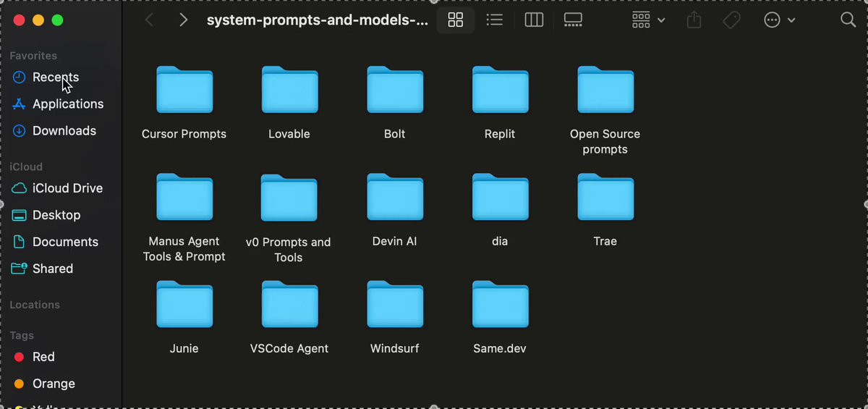This screenshot has height=409, width=868.
Task: Open the Windsurf folder
Action: (395, 304)
